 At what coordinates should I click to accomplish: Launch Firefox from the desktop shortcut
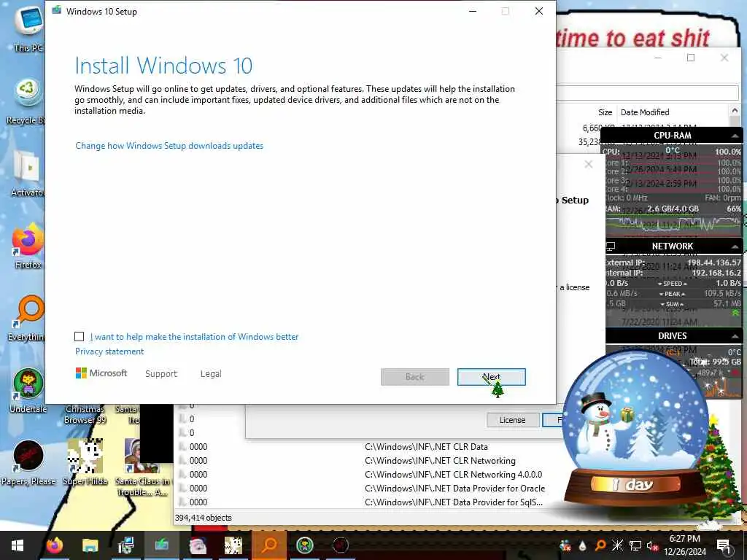(x=28, y=246)
